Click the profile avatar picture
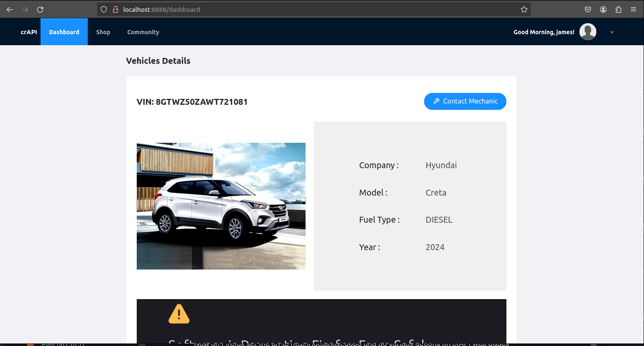The width and height of the screenshot is (644, 346). coord(587,32)
